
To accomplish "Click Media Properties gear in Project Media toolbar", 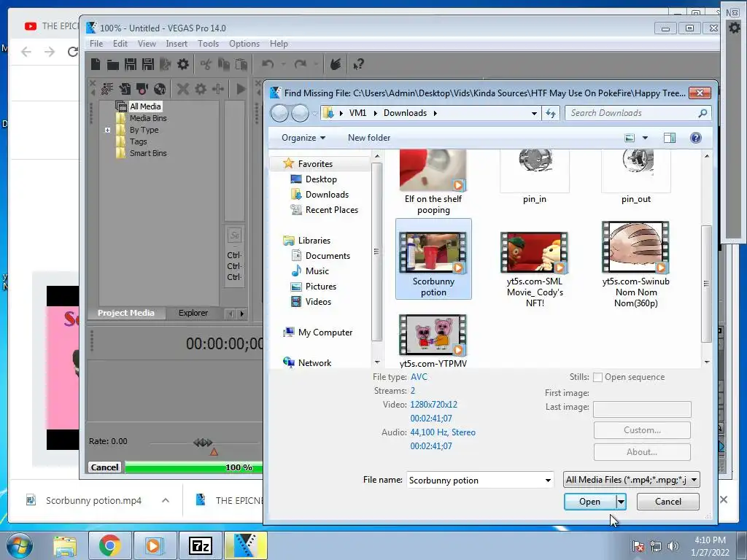I will (x=201, y=88).
